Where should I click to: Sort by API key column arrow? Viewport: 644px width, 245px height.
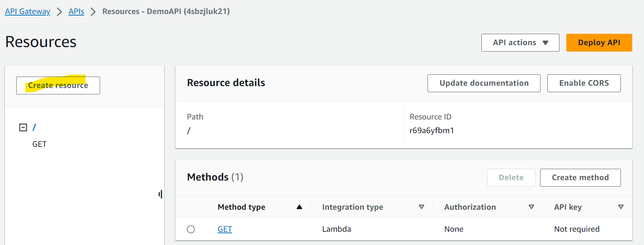(x=621, y=207)
